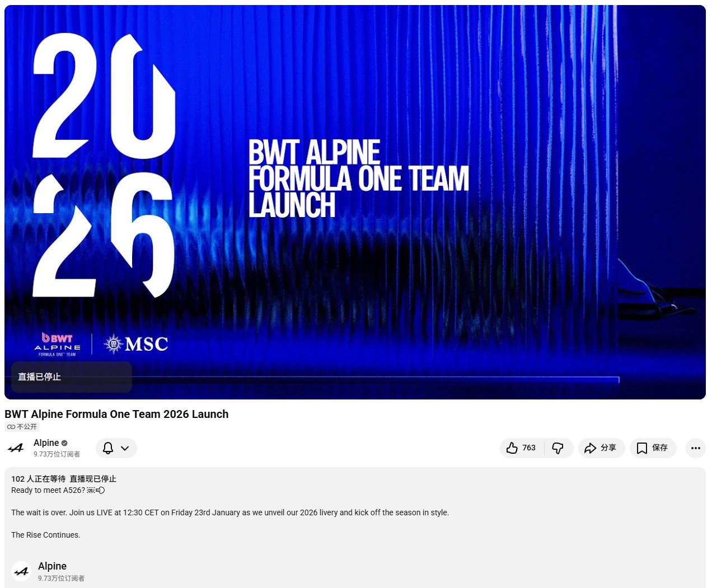
Task: Click 'Ready to meet A526?' line
Action: pos(58,490)
